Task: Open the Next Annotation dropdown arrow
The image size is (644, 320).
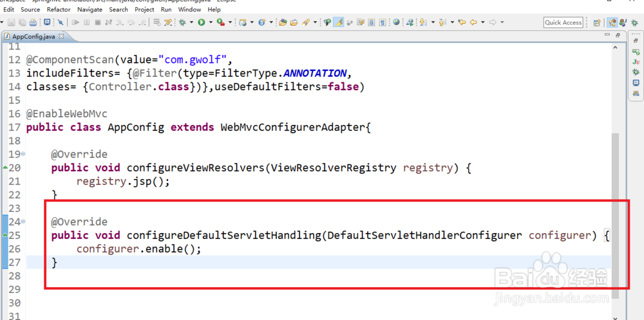Action: point(433,23)
